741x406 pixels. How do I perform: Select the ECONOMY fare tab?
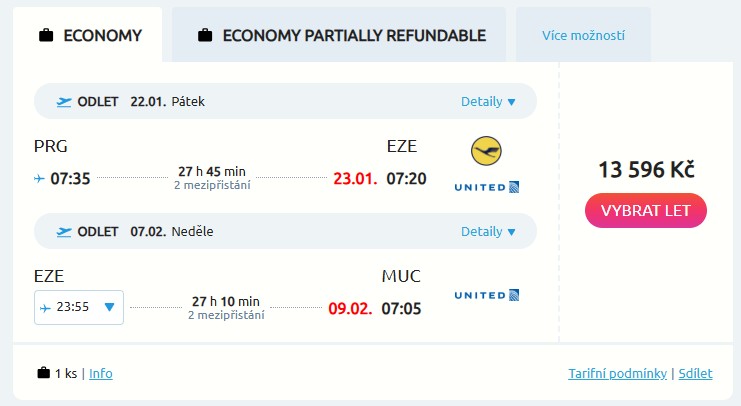click(x=91, y=36)
